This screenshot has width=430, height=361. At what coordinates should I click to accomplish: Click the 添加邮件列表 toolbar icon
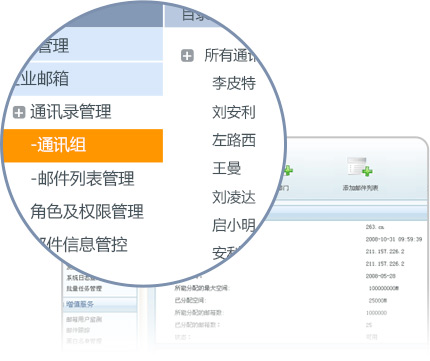tap(360, 167)
